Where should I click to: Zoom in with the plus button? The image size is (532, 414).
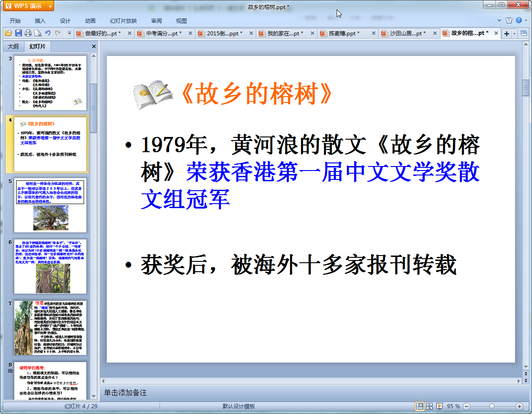coord(519,406)
